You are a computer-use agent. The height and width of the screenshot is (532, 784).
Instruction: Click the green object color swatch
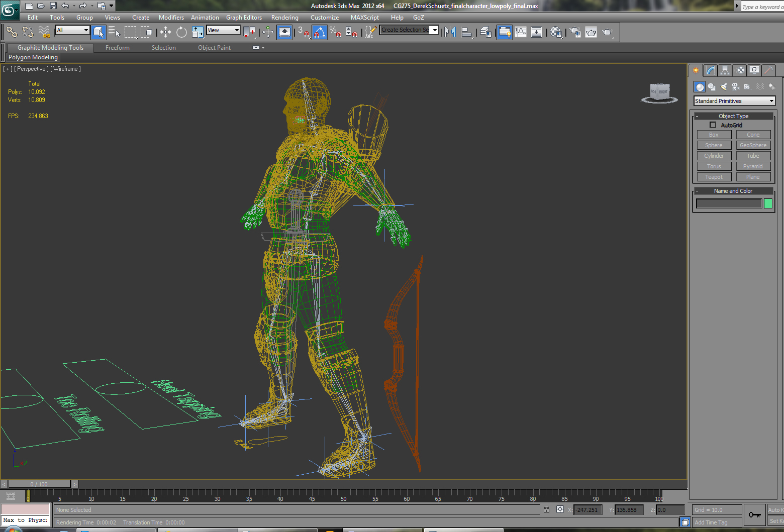click(768, 203)
